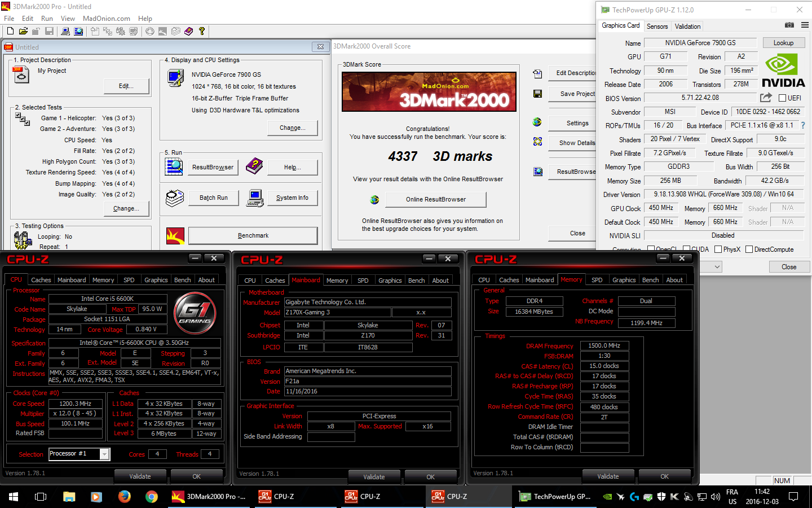Click the globe icon beside Online ResultBrowser
The height and width of the screenshot is (508, 812).
tap(374, 199)
